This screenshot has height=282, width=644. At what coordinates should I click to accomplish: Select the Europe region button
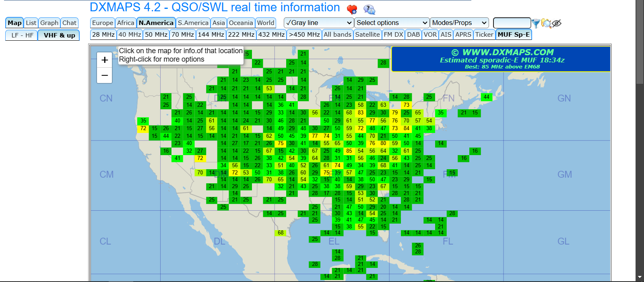pyautogui.click(x=103, y=23)
